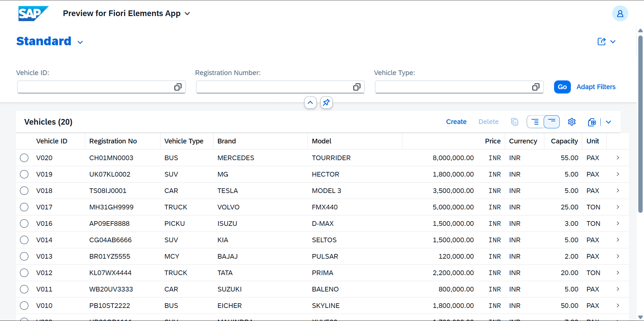Select the radio button for V020
The height and width of the screenshot is (321, 644).
[24, 158]
